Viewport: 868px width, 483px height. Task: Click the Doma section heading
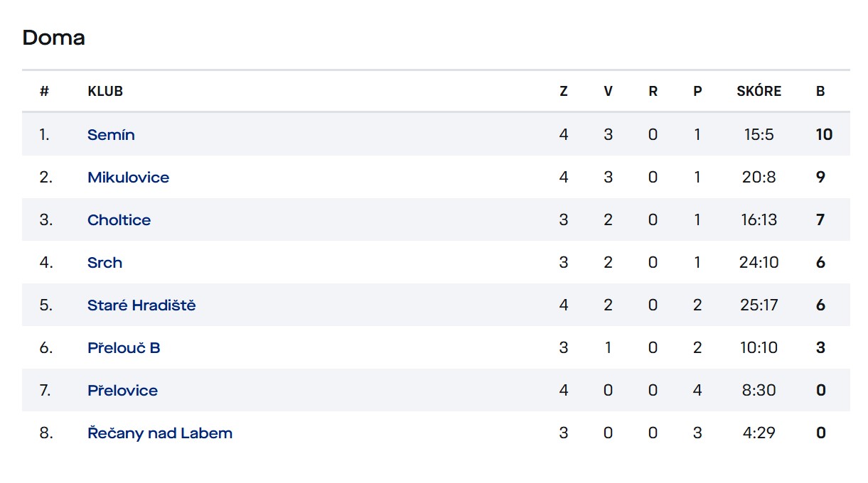54,38
